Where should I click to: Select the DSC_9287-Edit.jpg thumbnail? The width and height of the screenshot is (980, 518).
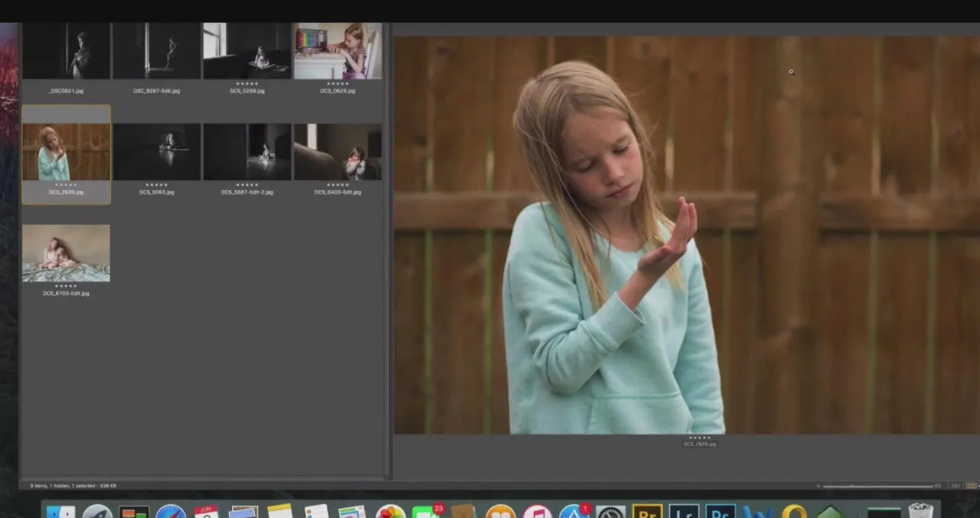click(156, 50)
